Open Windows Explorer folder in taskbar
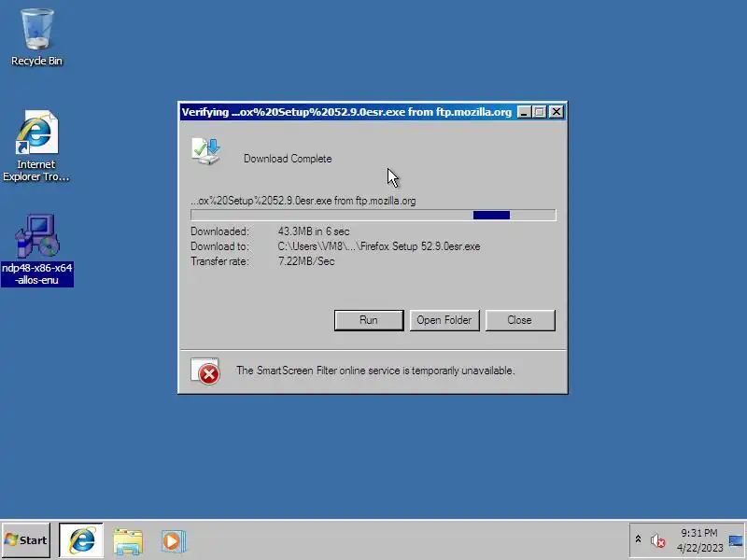The width and height of the screenshot is (747, 560). (x=128, y=541)
